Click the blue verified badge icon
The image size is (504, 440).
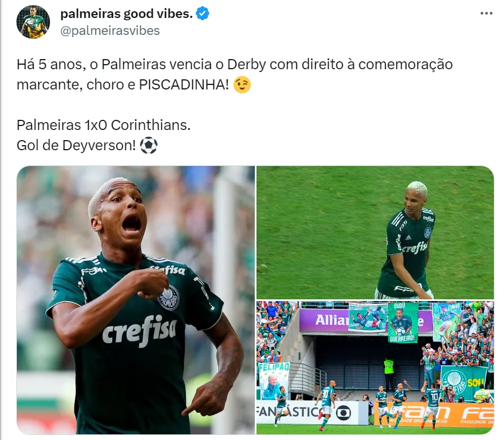click(203, 14)
